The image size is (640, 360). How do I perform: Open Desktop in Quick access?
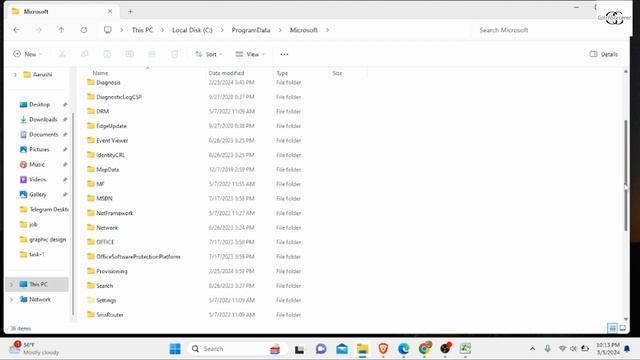coord(39,104)
